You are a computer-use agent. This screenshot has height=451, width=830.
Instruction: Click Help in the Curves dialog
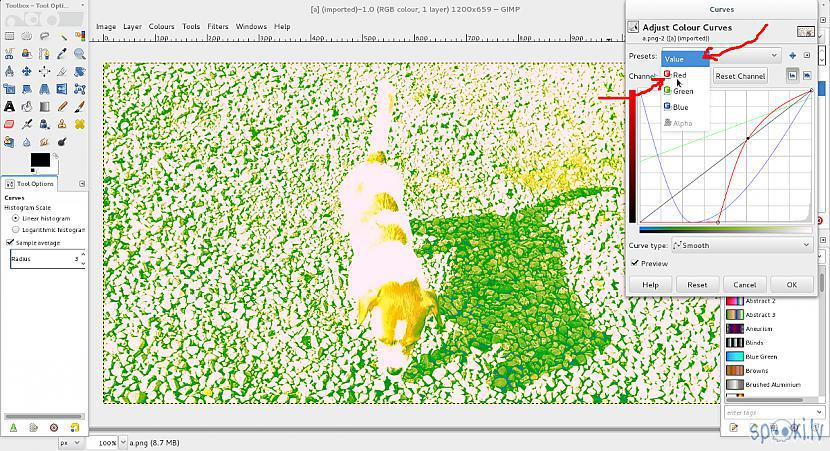[x=650, y=284]
